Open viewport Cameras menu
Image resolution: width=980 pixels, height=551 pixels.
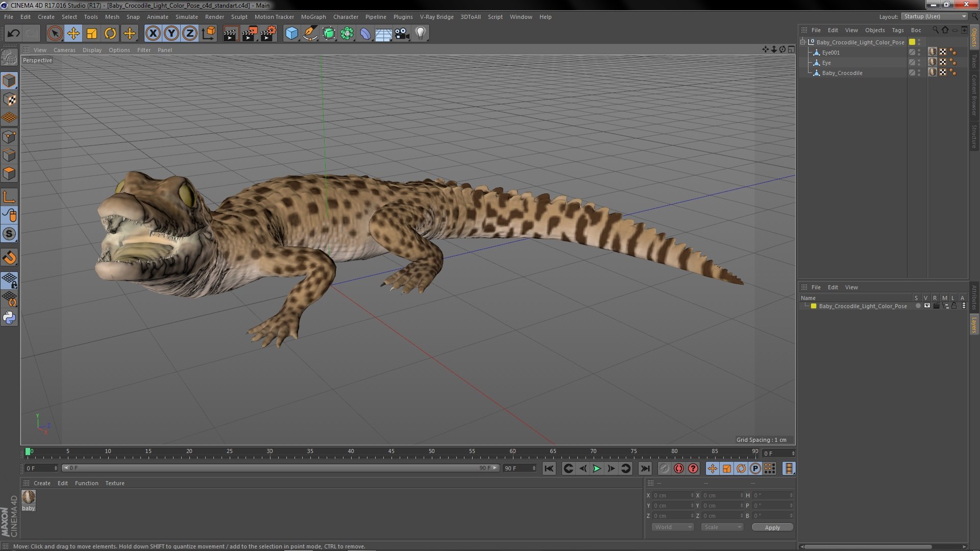click(64, 50)
